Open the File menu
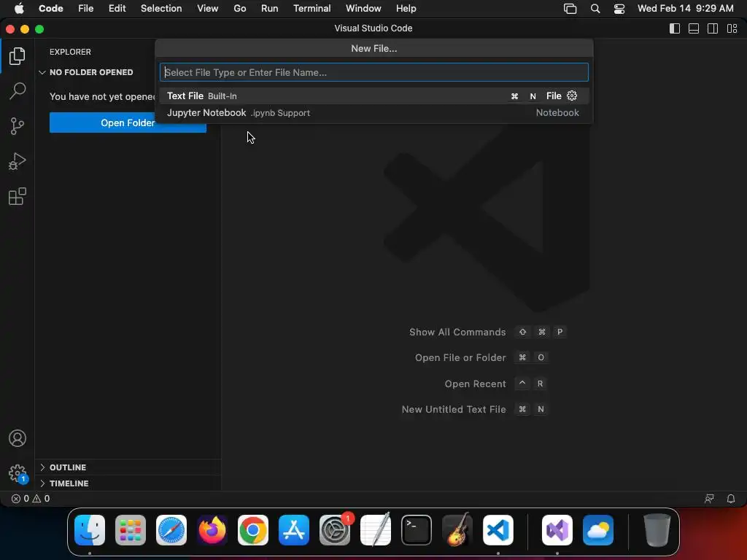 (86, 9)
